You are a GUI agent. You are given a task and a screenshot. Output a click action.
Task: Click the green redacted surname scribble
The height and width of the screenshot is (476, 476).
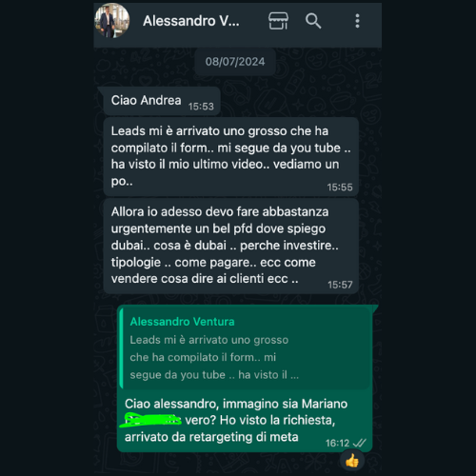point(151,420)
